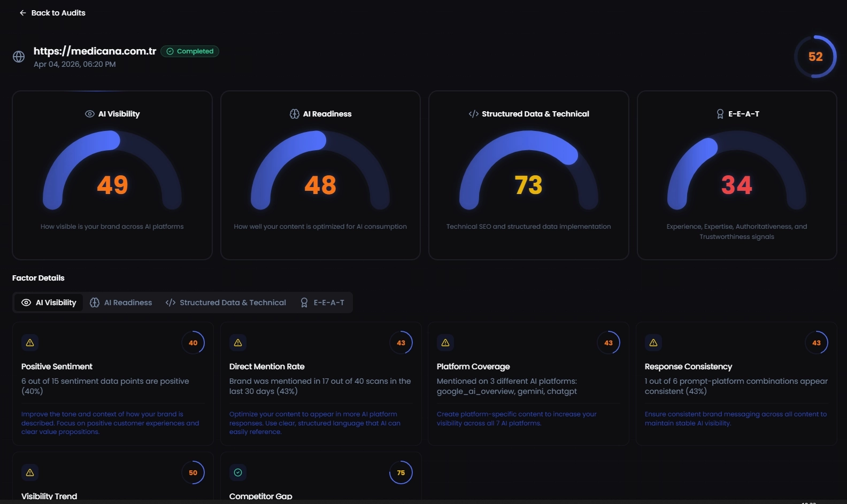
Task: Click recommendation 'Improve the tone and context'
Action: [x=110, y=423]
